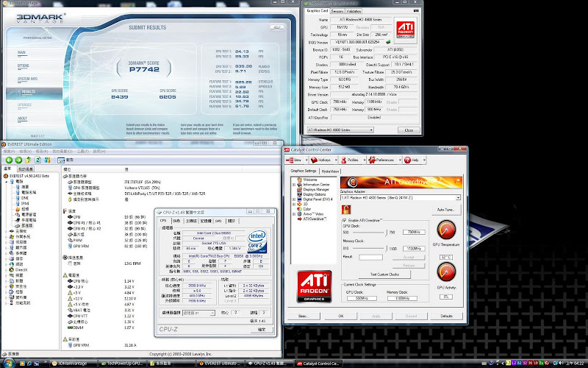
Task: Click the GPU Activity gauge
Action: [446, 272]
